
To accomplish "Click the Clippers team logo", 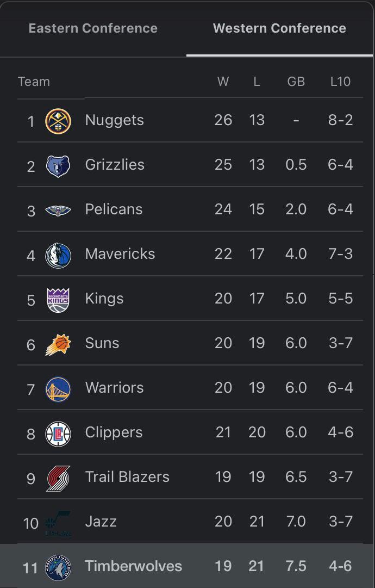I will pos(58,433).
